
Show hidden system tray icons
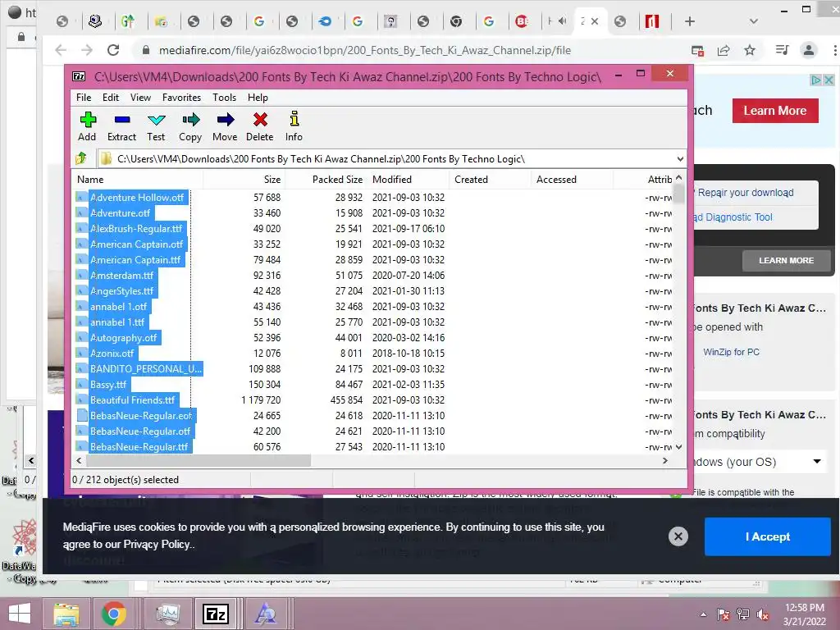coord(703,614)
